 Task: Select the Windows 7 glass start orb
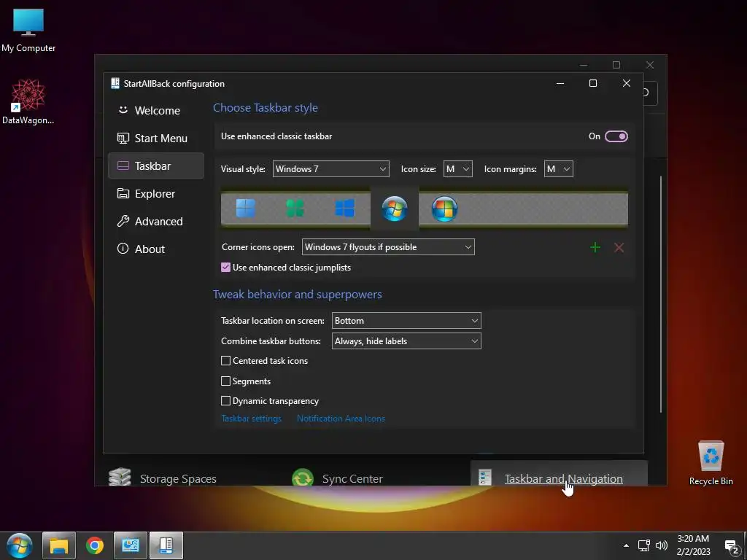[x=395, y=209]
